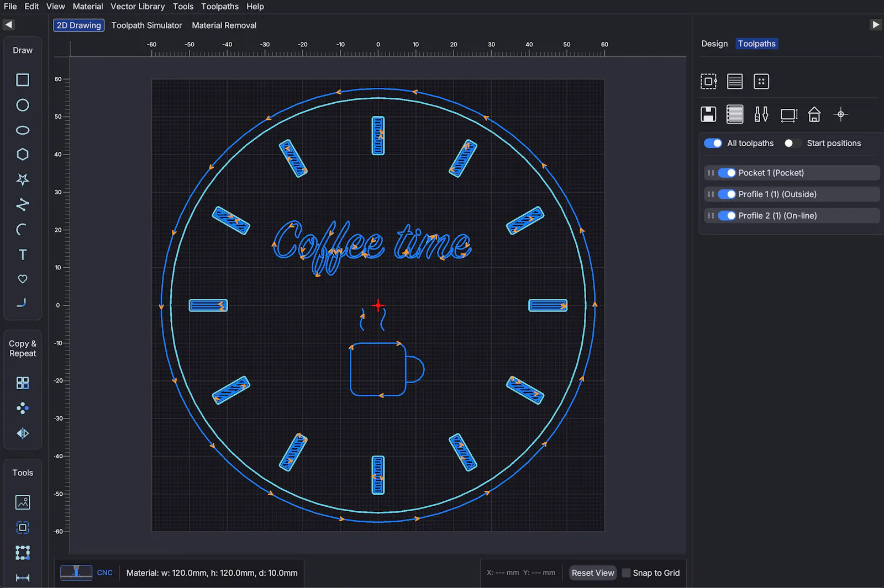Select the Polygon hexagon tool
The height and width of the screenshot is (588, 884).
(23, 155)
